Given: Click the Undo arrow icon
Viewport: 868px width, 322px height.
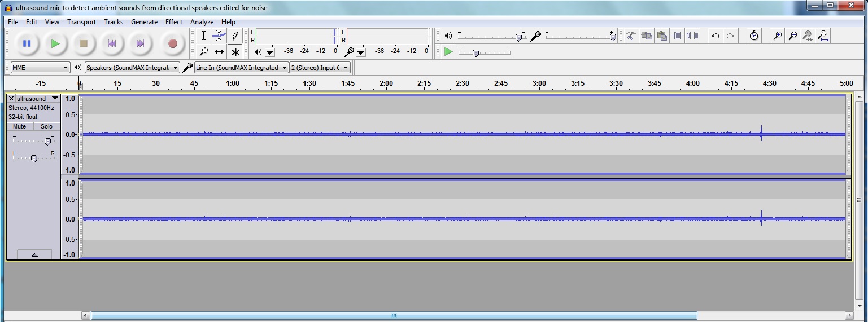Looking at the screenshot, I should [715, 36].
